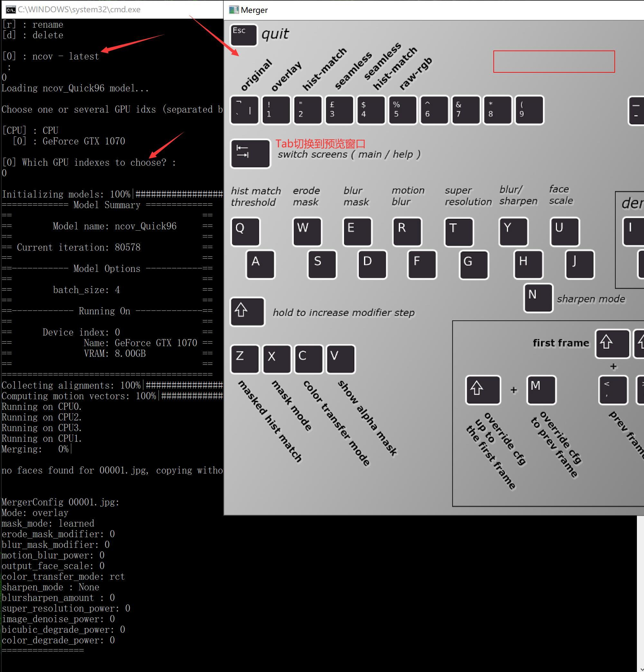The width and height of the screenshot is (644, 672).
Task: Click the Tab switch screens key icon
Action: 250,153
